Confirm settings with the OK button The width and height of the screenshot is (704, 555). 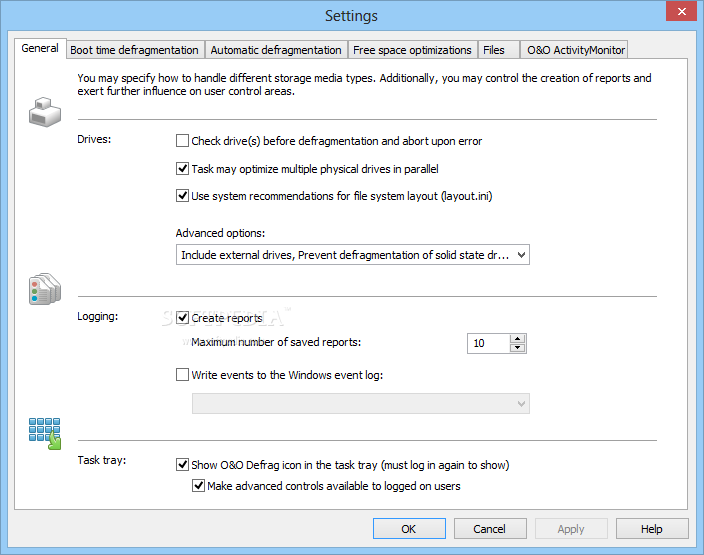pyautogui.click(x=409, y=529)
